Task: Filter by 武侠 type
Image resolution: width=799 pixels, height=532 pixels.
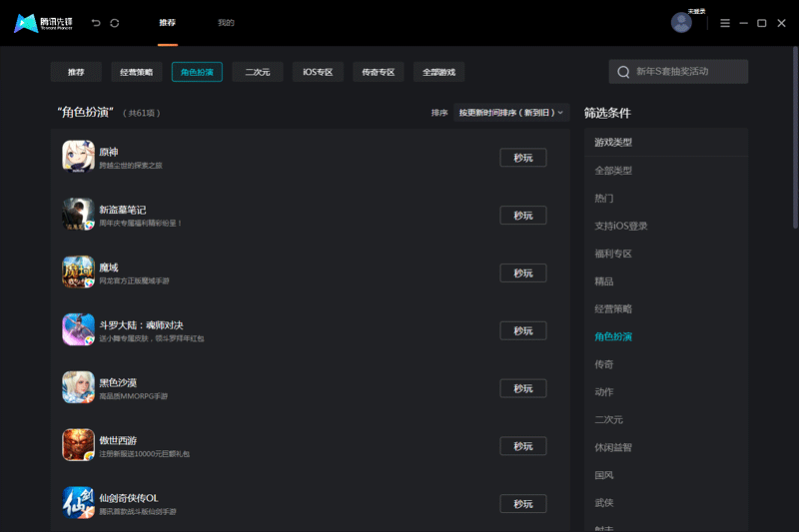Action: 604,502
